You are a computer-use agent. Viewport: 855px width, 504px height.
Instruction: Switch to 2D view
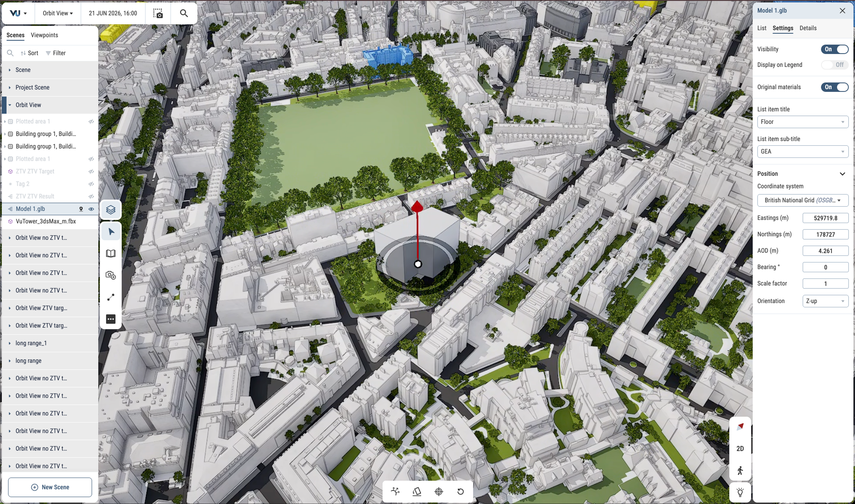(x=740, y=448)
